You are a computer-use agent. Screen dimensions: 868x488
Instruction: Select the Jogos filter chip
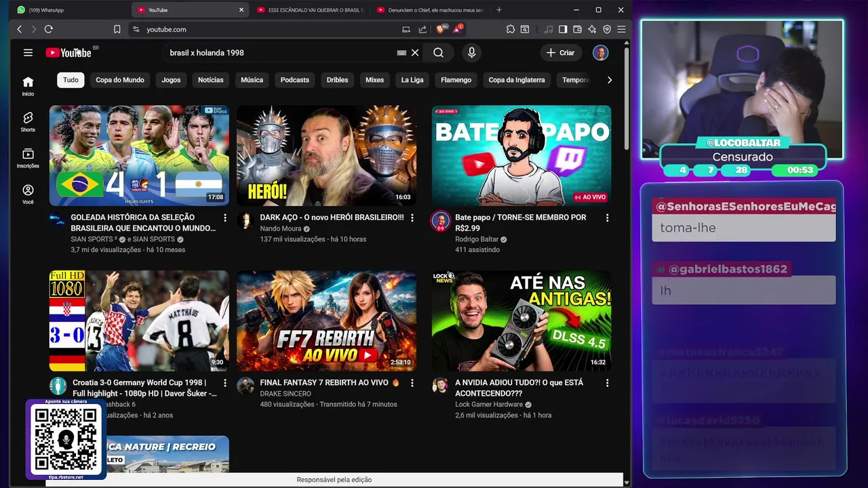pyautogui.click(x=171, y=80)
